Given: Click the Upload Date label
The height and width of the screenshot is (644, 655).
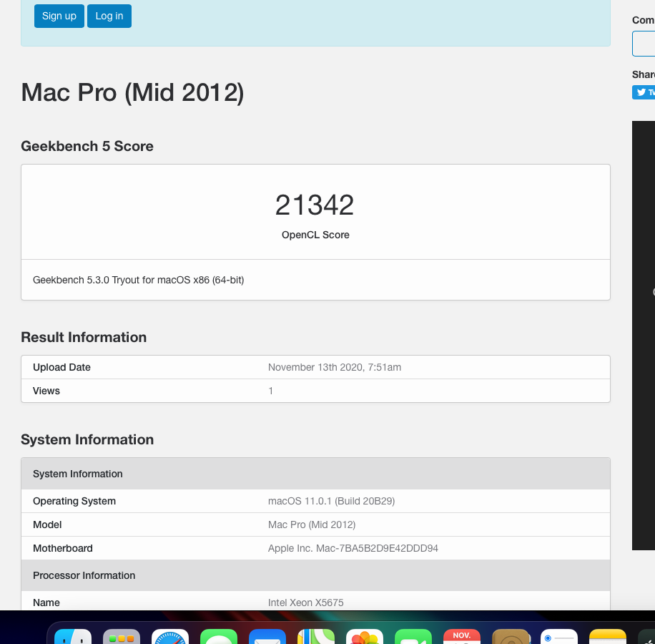Looking at the screenshot, I should [x=61, y=367].
